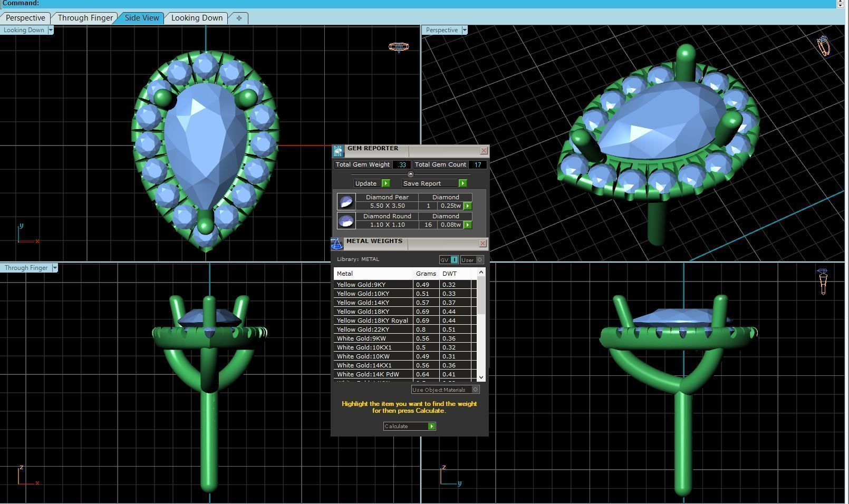Close the Metal Weights panel
849x504 pixels.
coord(483,244)
